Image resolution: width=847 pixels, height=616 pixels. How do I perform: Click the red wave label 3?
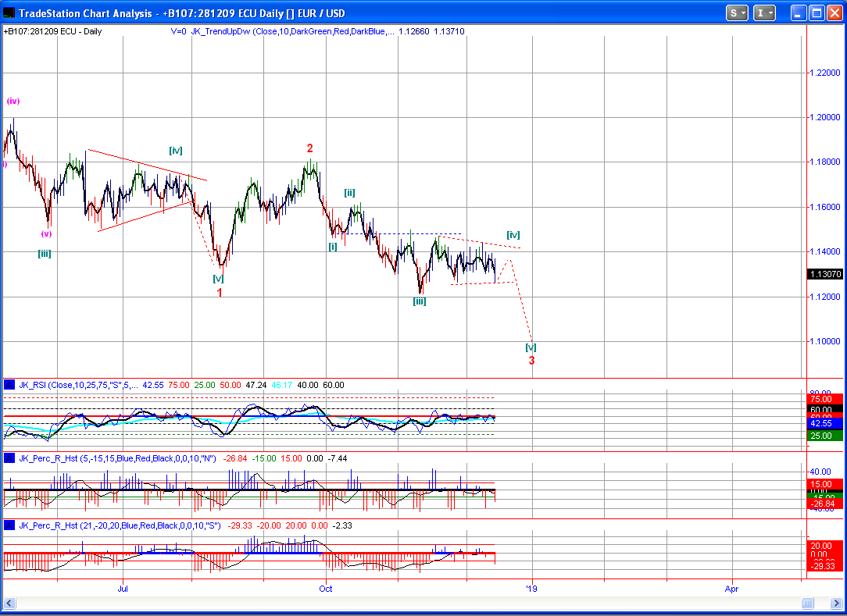(x=531, y=361)
